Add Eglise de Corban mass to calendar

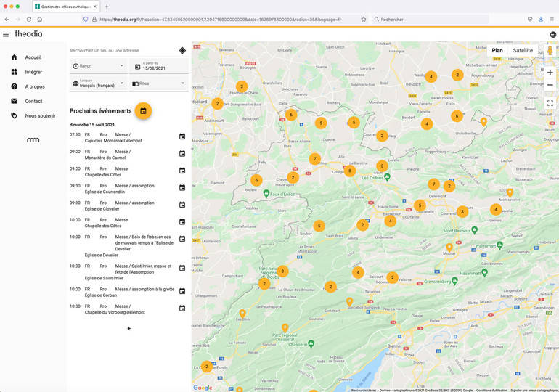coord(182,291)
